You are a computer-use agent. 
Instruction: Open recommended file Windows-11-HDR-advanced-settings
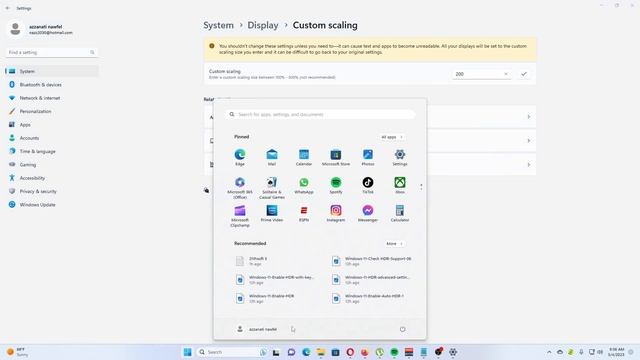(x=371, y=280)
